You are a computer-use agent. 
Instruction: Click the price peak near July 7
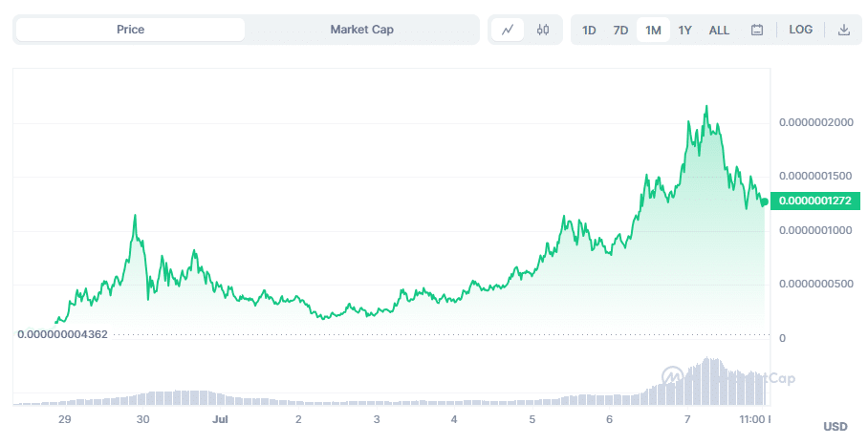pyautogui.click(x=706, y=107)
